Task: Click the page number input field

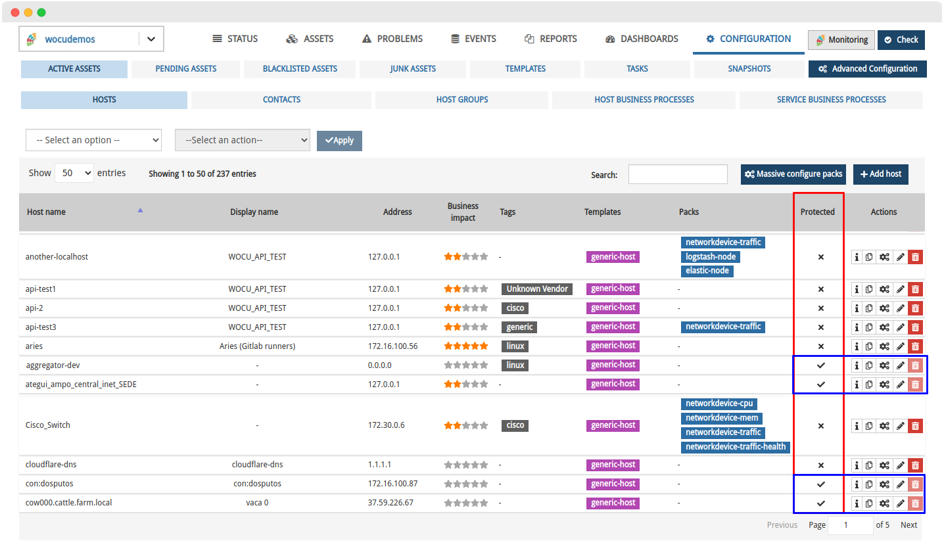Action: pos(851,525)
